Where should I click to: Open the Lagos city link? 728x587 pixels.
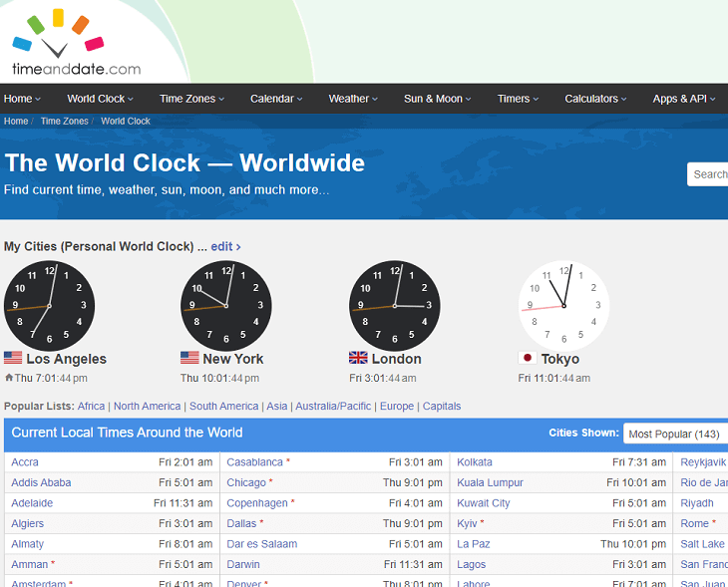(x=472, y=564)
